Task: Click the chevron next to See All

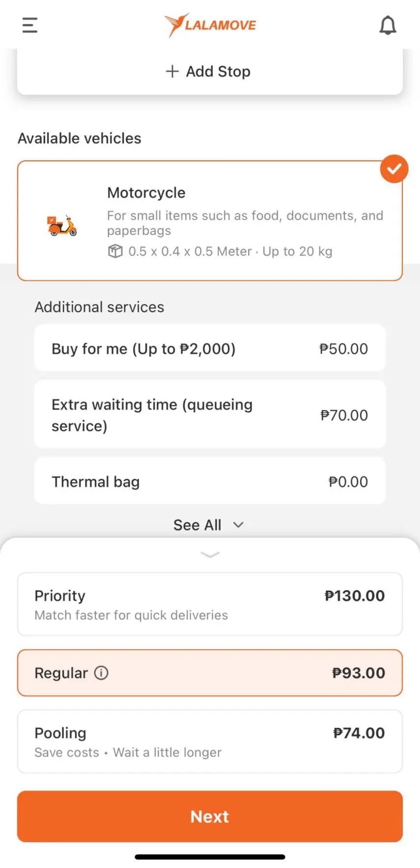Action: (238, 525)
